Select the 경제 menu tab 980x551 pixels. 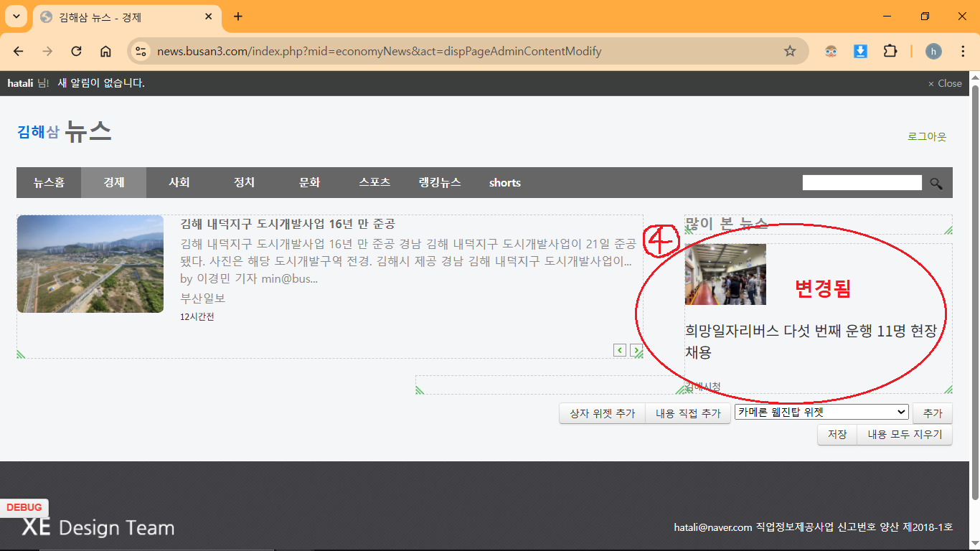pyautogui.click(x=113, y=183)
